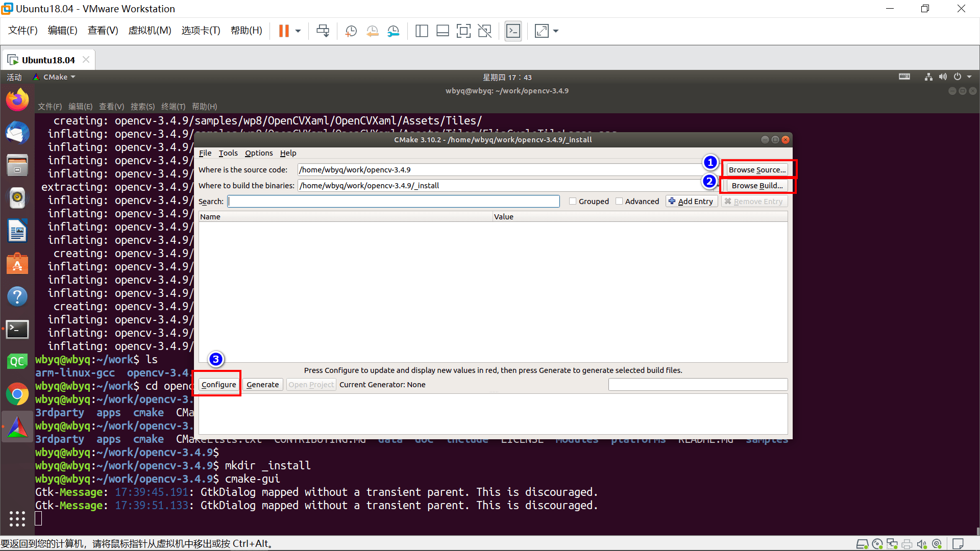
Task: Click the Configure button
Action: click(x=218, y=385)
